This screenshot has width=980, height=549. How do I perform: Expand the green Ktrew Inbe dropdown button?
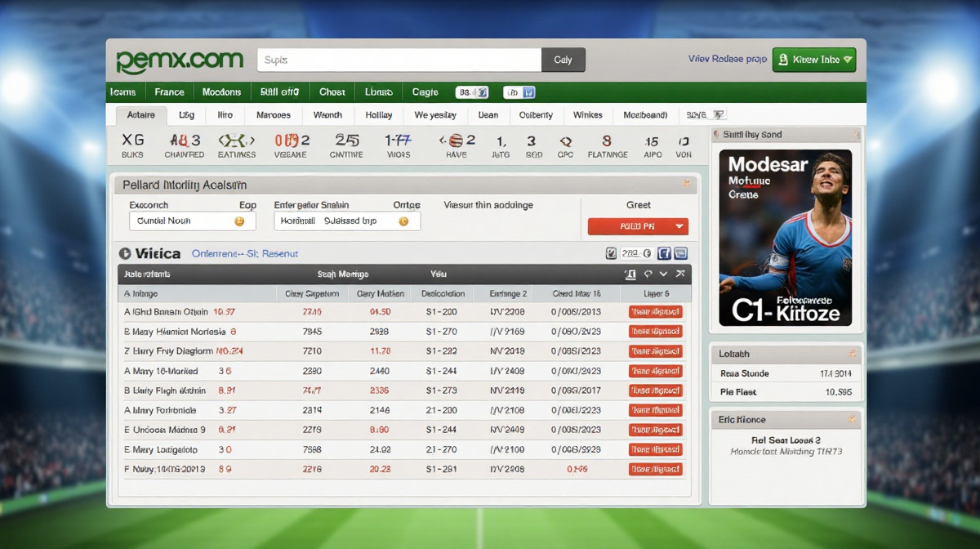pos(813,60)
